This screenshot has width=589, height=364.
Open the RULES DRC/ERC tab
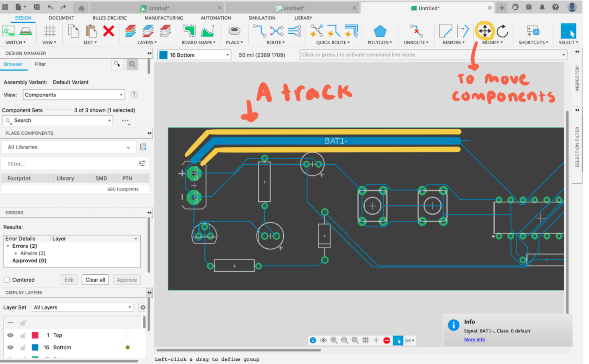110,18
